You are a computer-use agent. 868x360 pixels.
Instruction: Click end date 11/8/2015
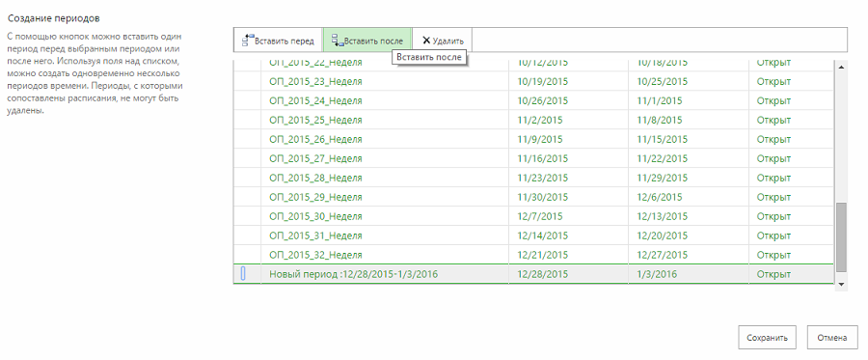pyautogui.click(x=660, y=121)
